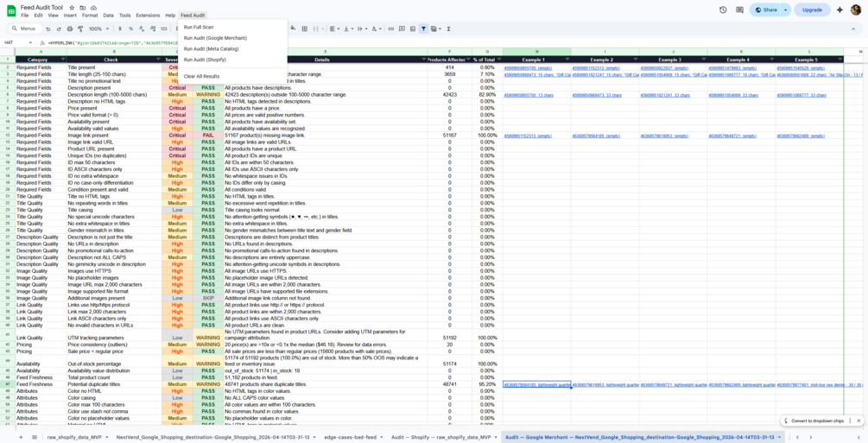The image size is (868, 443).
Task: Open text wrapping dropdown
Action: click(x=362, y=28)
